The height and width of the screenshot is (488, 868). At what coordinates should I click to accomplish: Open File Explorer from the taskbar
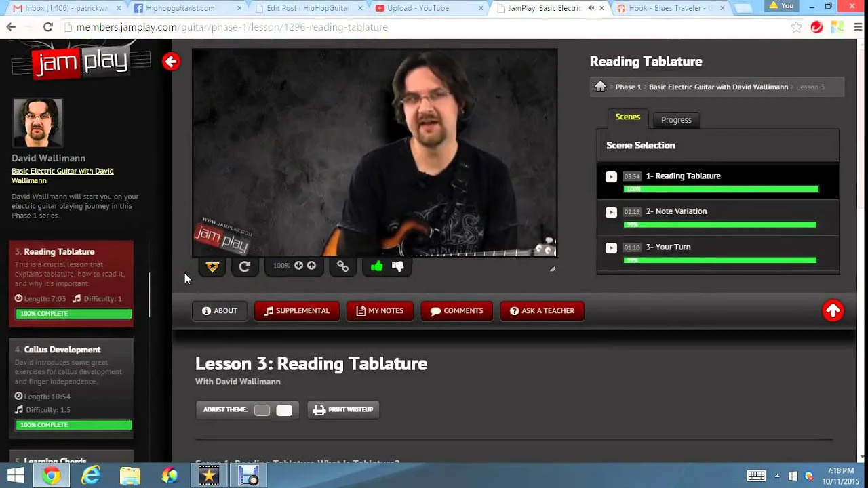pyautogui.click(x=130, y=476)
